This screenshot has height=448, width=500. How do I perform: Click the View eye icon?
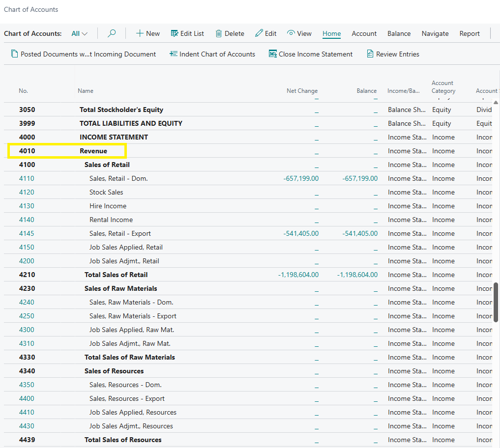point(291,33)
